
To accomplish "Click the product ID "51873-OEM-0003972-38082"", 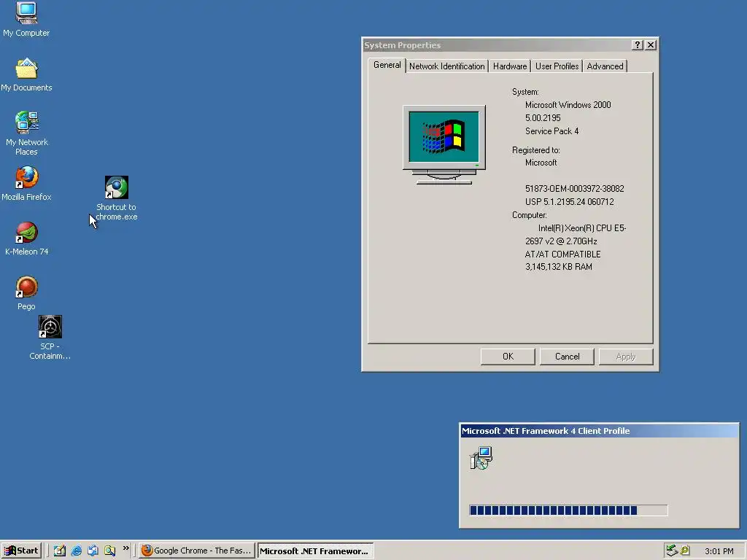I will tap(575, 189).
